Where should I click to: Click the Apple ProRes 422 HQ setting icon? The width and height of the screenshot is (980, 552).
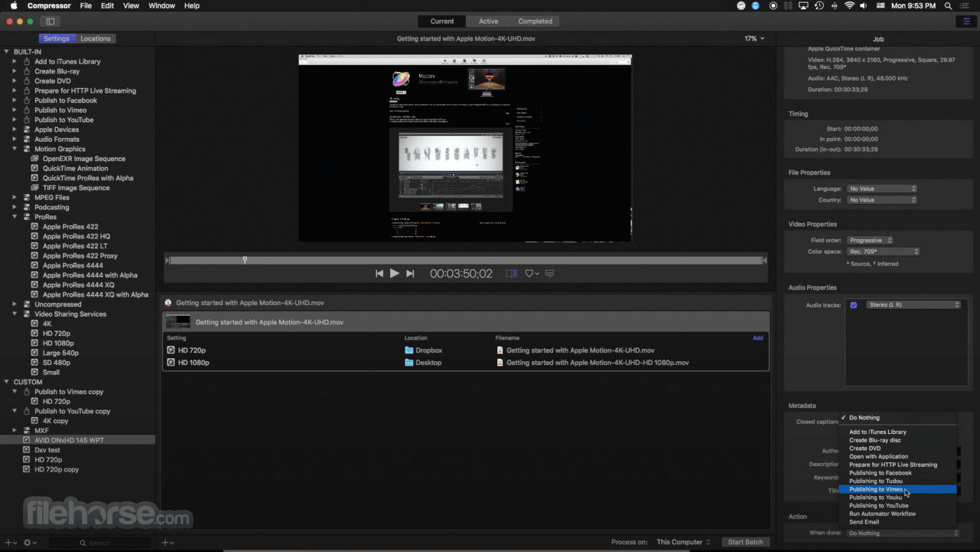(x=34, y=236)
